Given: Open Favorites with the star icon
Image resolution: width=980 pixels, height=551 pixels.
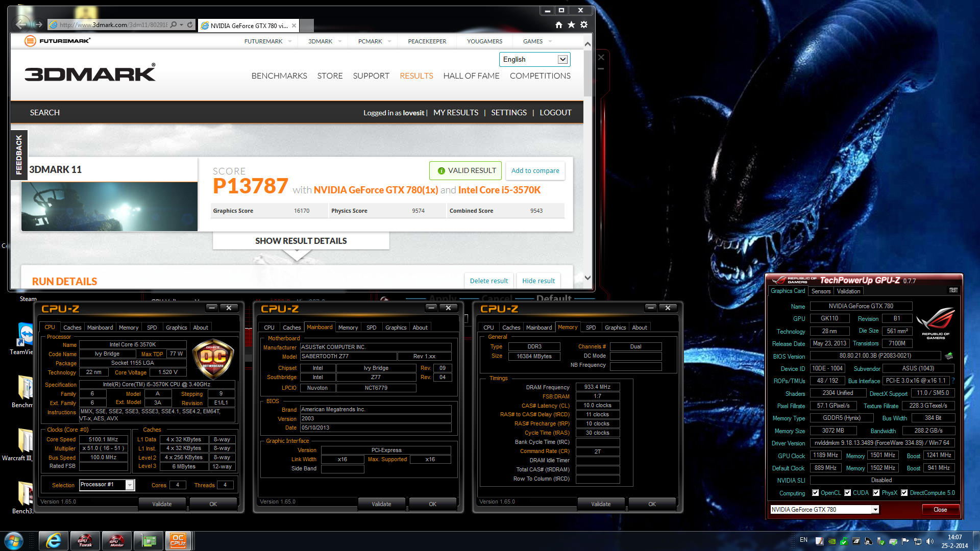Looking at the screenshot, I should click(571, 24).
